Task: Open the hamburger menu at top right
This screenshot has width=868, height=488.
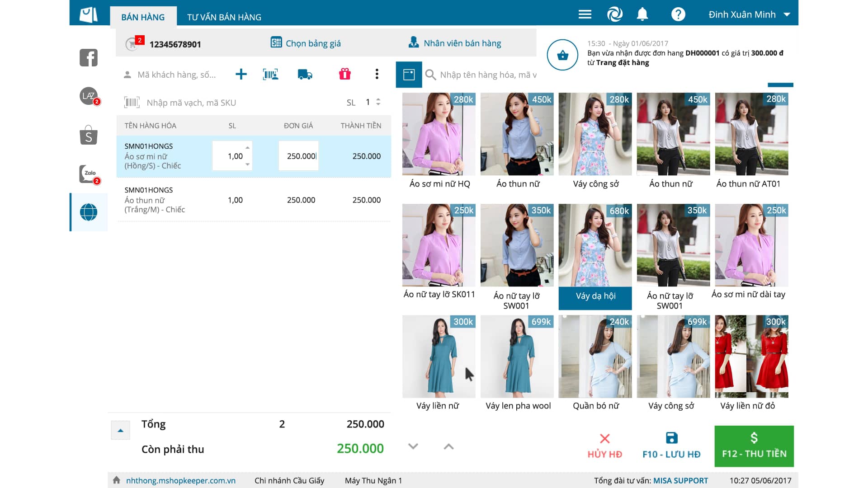Action: (x=585, y=14)
